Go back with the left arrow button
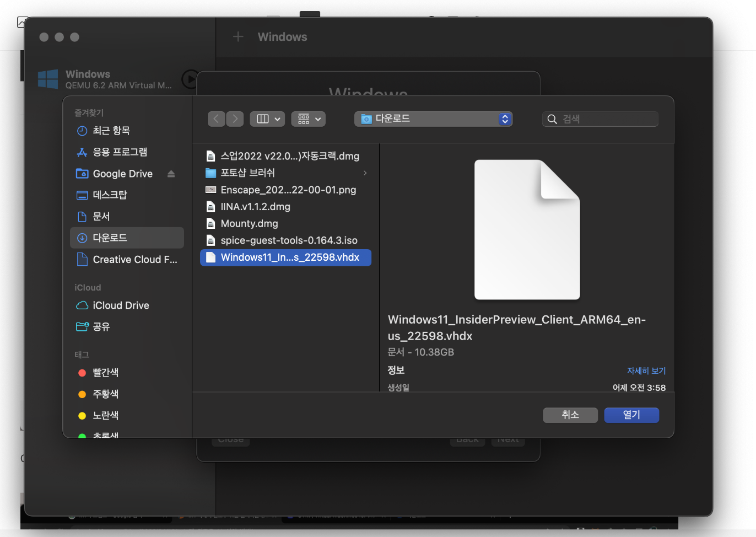This screenshot has width=756, height=537. click(x=217, y=119)
